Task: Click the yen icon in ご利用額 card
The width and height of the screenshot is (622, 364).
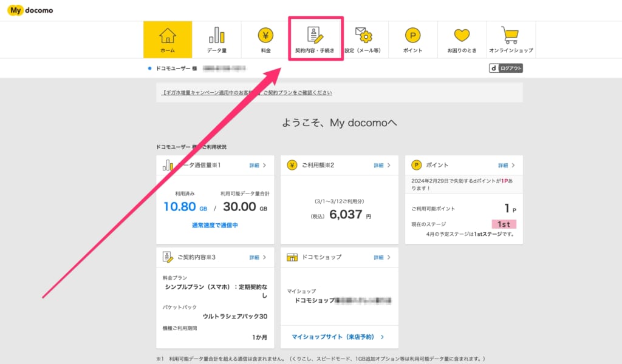Action: tap(292, 165)
